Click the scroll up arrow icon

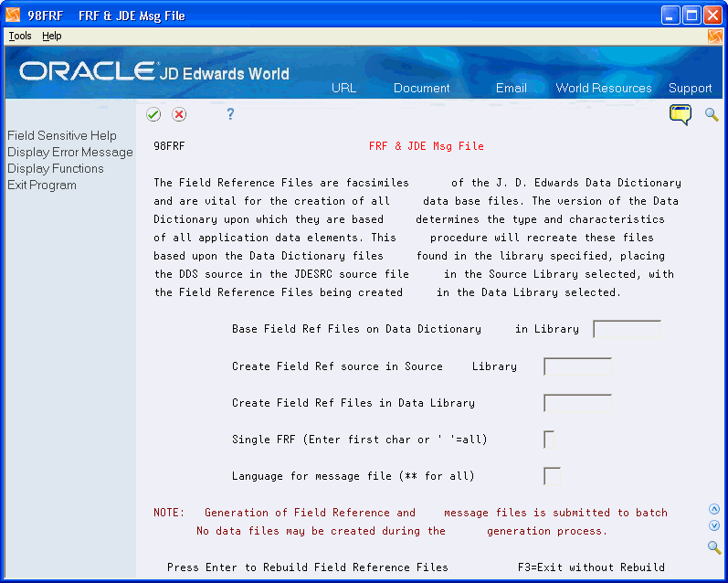click(x=714, y=509)
